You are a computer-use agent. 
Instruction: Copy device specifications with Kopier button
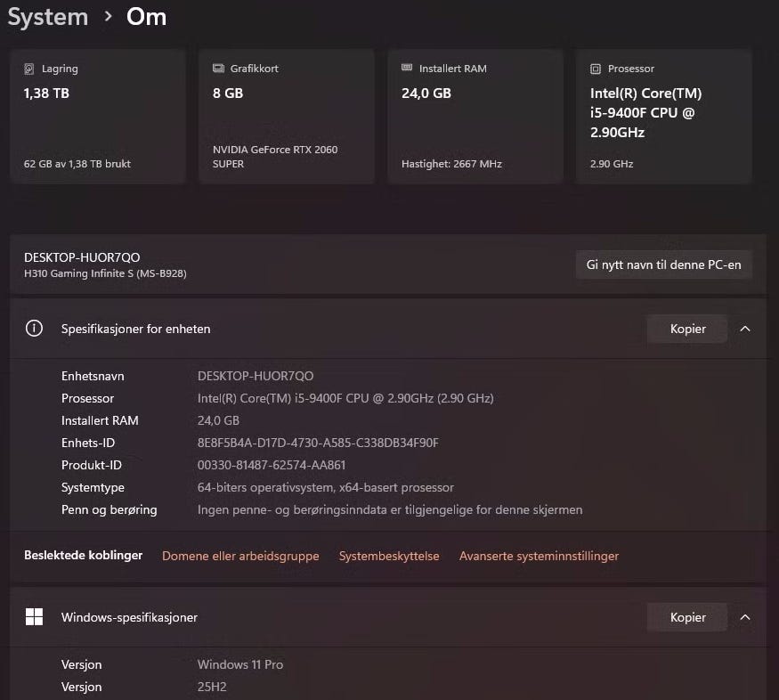tap(687, 329)
